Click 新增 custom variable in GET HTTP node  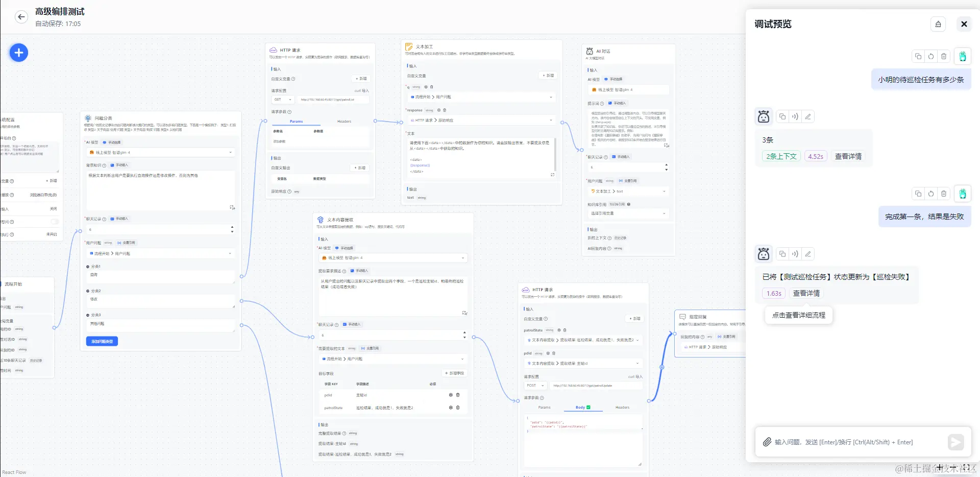click(361, 79)
